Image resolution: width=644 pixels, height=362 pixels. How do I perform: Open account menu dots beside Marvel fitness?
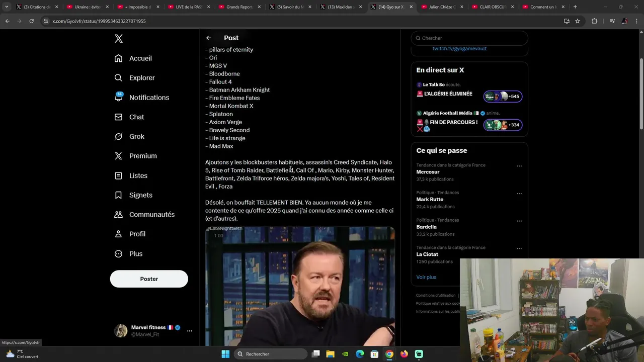pos(190,331)
